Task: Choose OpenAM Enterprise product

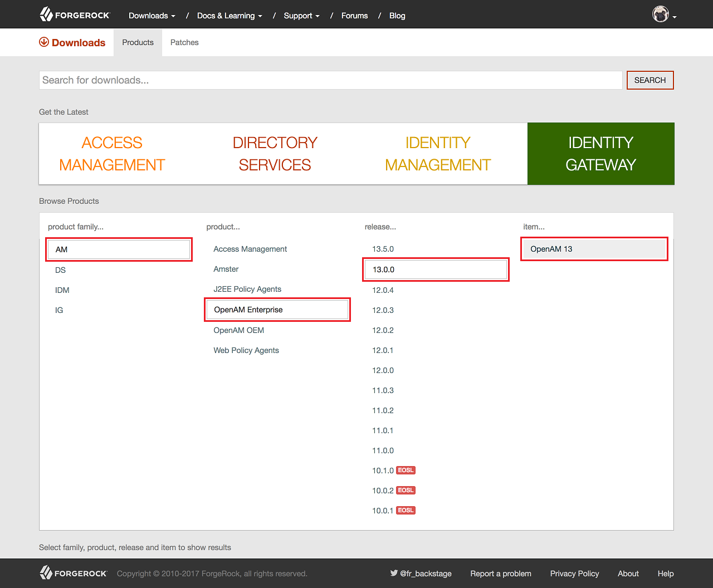Action: pyautogui.click(x=277, y=310)
